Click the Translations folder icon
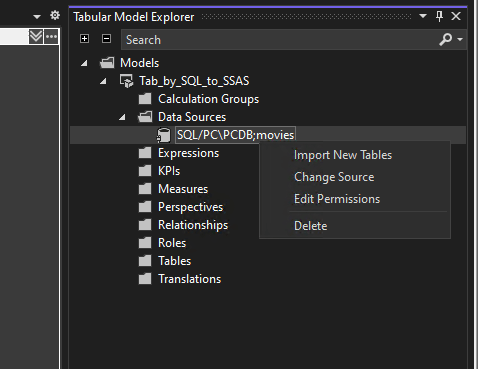Viewport: 478px width, 369px height. (x=145, y=279)
